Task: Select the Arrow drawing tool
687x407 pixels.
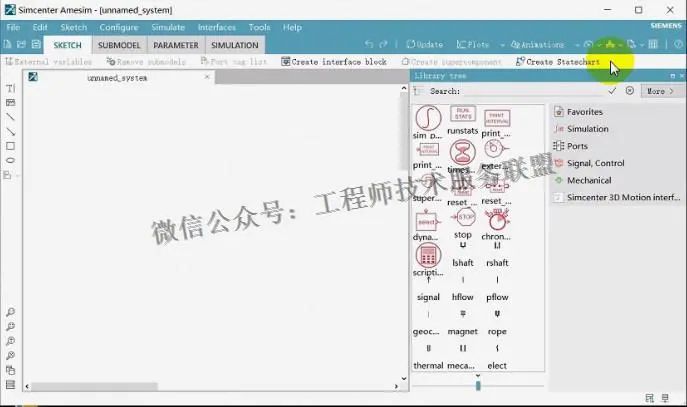Action: pos(11,131)
